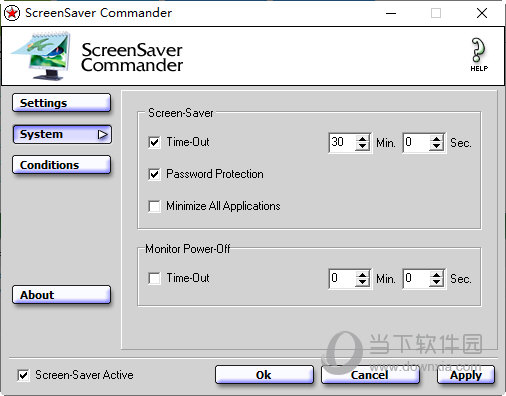Apply the current settings
Viewport: 506px width, 396px height.
coord(466,375)
